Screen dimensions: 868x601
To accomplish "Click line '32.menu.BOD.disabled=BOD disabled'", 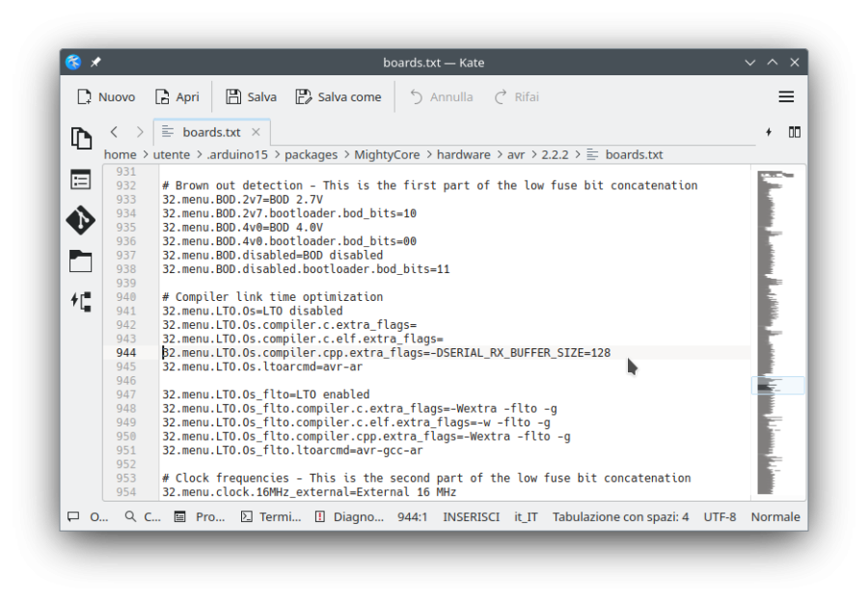I will click(x=272, y=256).
